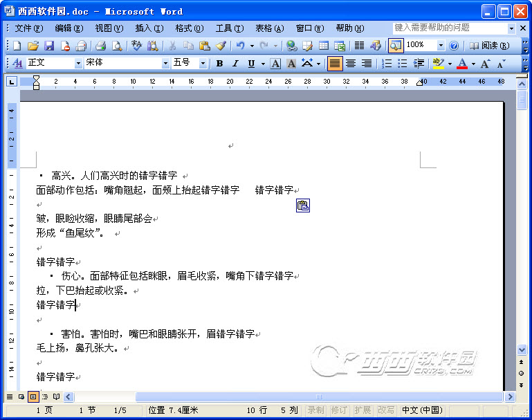Open the Styles and Formatting pane
The image size is (532, 420).
click(x=17, y=64)
